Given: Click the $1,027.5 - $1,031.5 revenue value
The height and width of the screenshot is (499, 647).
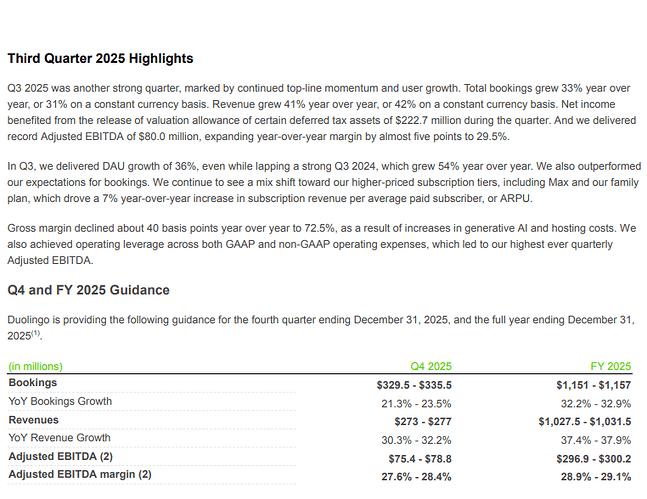Looking at the screenshot, I should coord(585,421).
